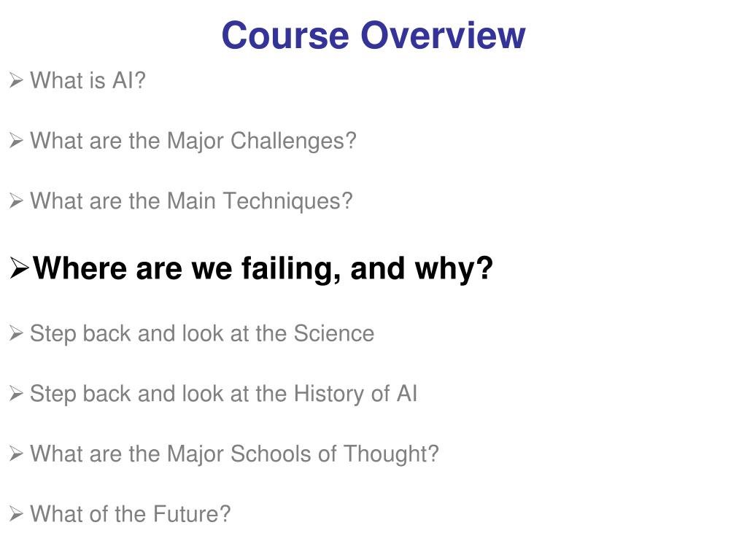Click the arrow bullet beside Schools of Thought

[16, 454]
